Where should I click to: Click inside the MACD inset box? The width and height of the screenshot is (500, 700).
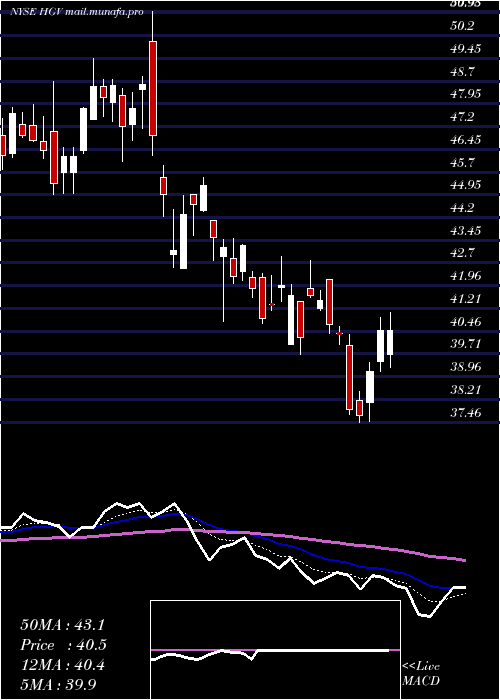[275, 650]
